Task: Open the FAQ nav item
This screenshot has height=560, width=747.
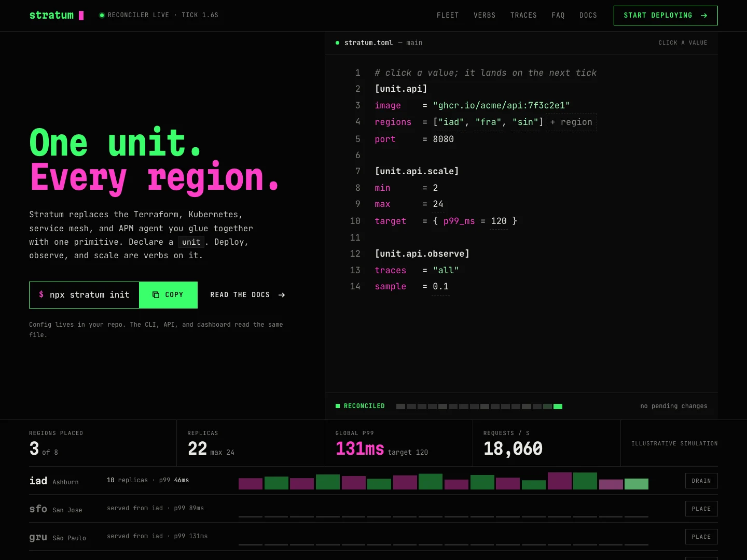Action: point(558,15)
